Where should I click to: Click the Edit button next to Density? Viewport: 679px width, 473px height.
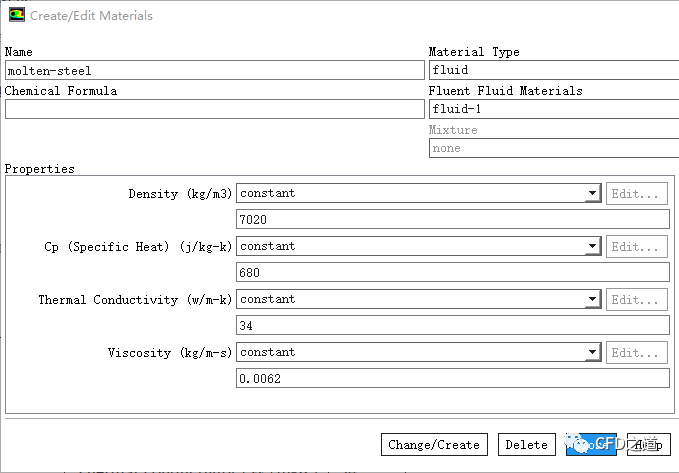pos(637,194)
